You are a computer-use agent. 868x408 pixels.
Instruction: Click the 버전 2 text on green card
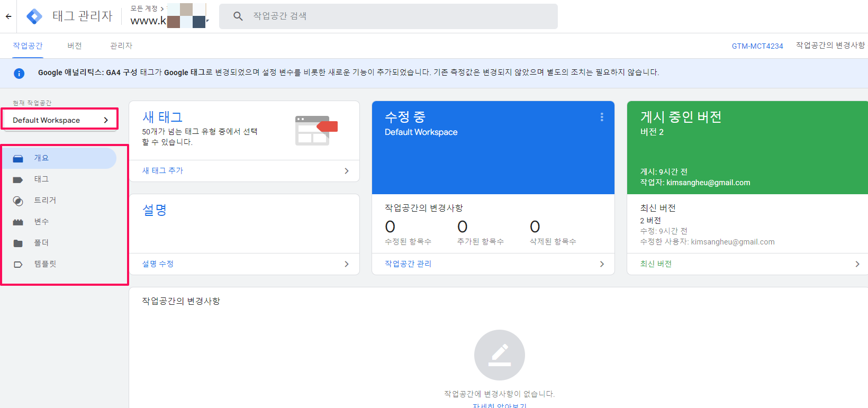pyautogui.click(x=652, y=132)
